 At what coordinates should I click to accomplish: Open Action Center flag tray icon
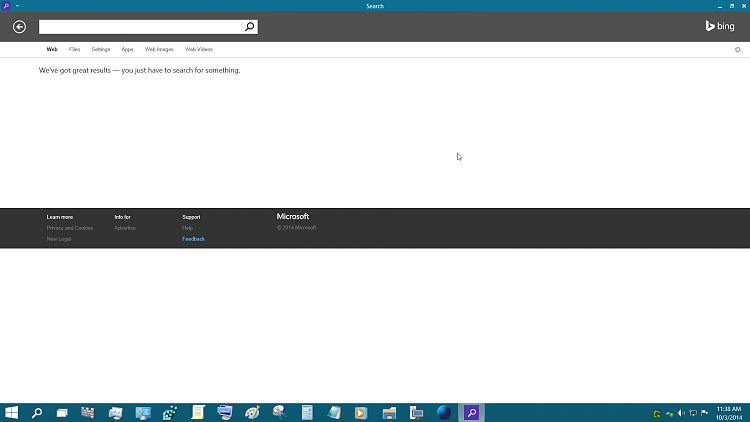tap(705, 413)
